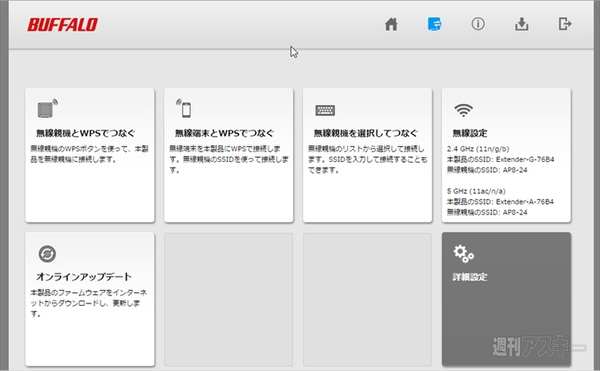The width and height of the screenshot is (600, 371).
Task: Open 詳細設定 advanced settings tile
Action: 506,299
